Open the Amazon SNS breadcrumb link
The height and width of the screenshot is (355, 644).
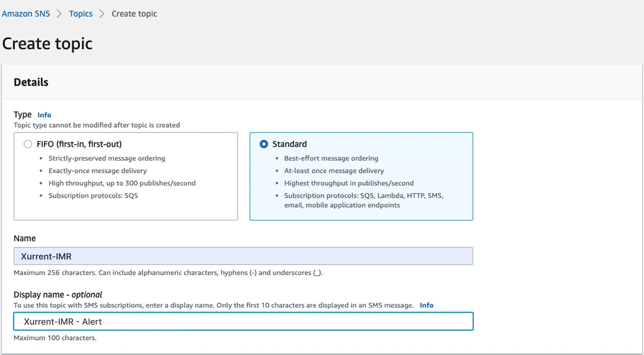click(x=26, y=14)
